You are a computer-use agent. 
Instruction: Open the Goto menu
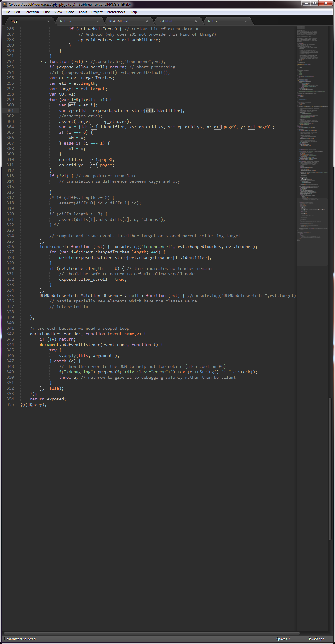point(70,12)
